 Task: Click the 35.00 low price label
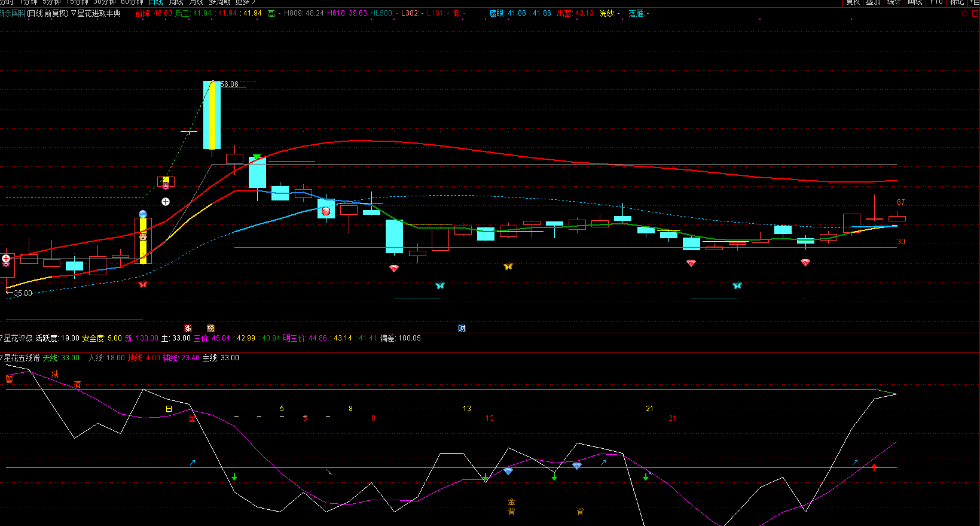(23, 293)
